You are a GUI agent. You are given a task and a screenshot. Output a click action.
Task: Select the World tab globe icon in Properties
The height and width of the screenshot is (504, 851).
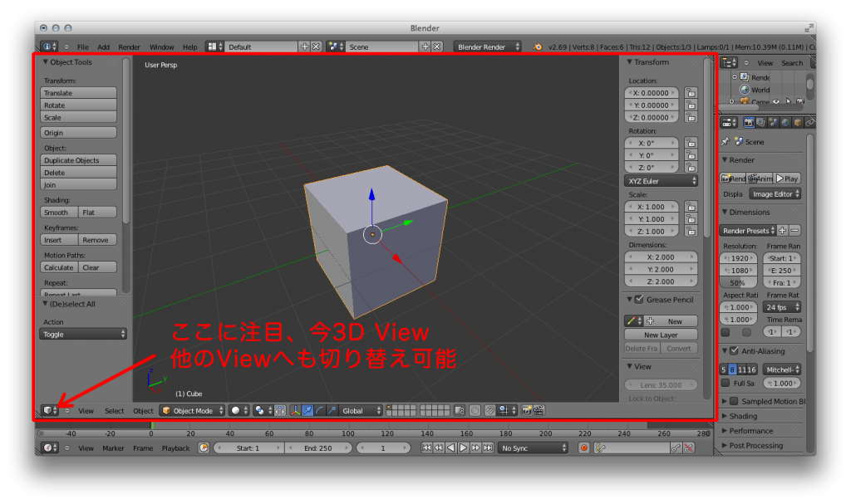785,122
